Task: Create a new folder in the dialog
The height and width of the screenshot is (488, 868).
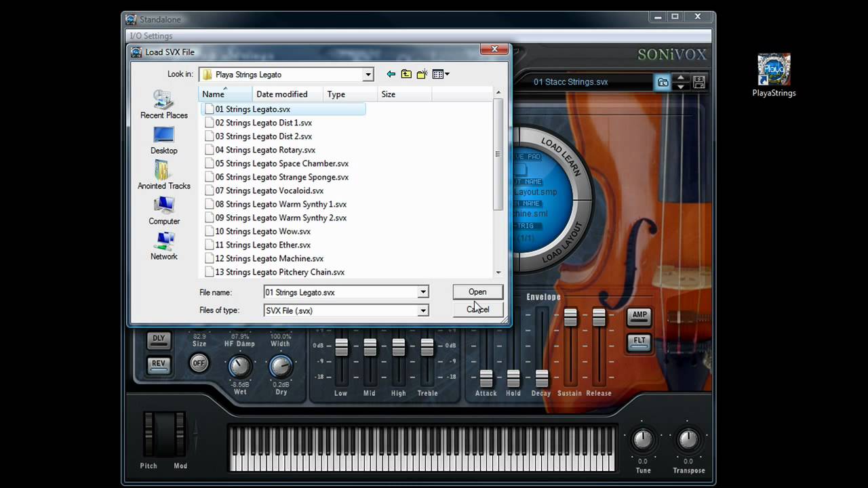Action: pyautogui.click(x=422, y=75)
